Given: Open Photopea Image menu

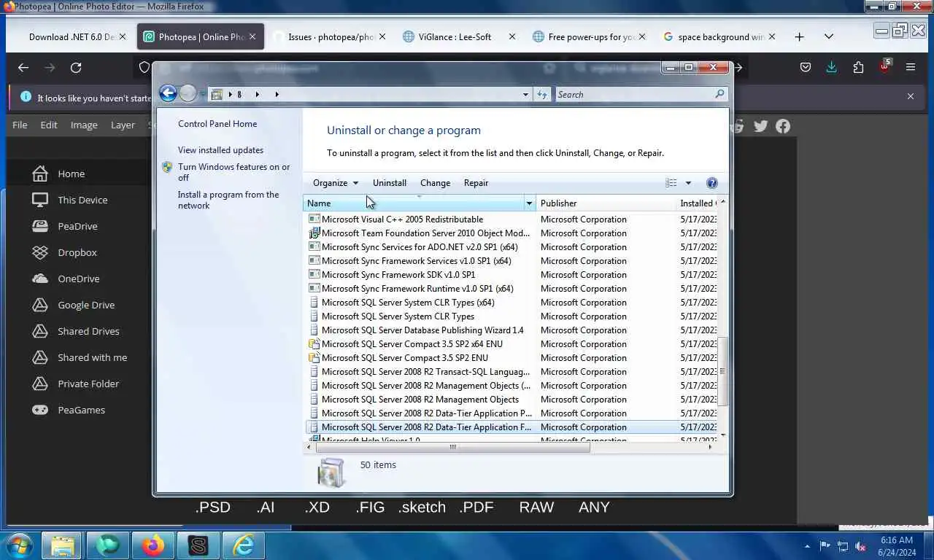Looking at the screenshot, I should coord(84,125).
